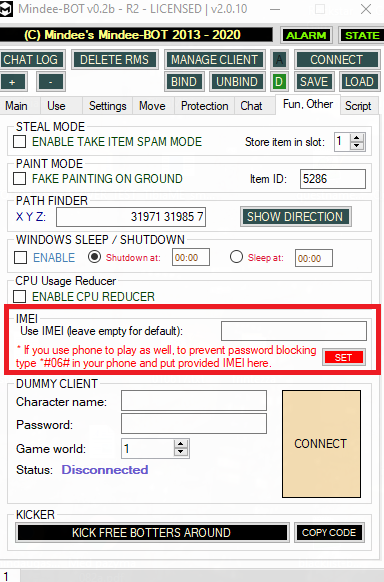Increase the Store item in slot value
This screenshot has width=384, height=582.
coord(357,138)
